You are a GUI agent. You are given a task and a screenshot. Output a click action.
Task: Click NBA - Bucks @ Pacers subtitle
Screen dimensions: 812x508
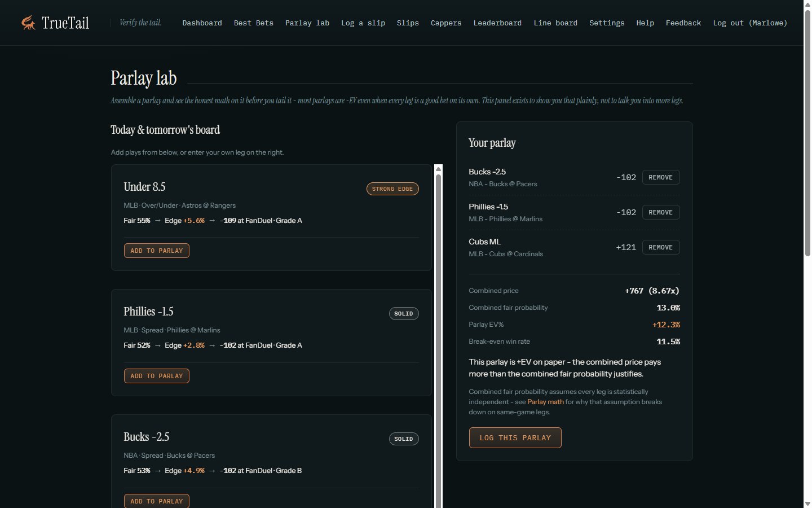pyautogui.click(x=503, y=184)
